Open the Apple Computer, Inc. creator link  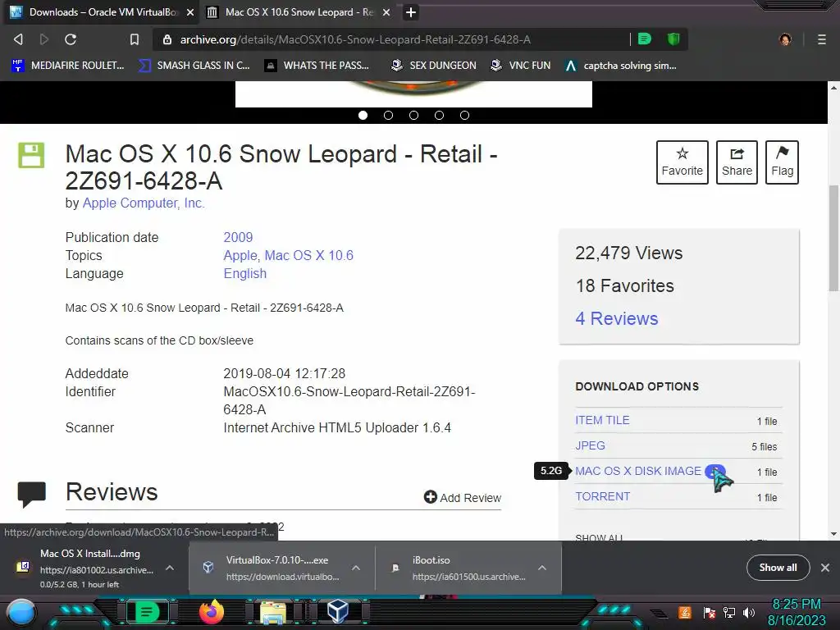(143, 203)
